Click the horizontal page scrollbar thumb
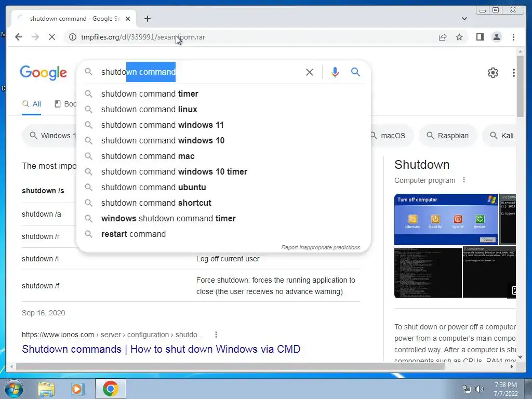Image resolution: width=532 pixels, height=399 pixels. pyautogui.click(x=230, y=366)
